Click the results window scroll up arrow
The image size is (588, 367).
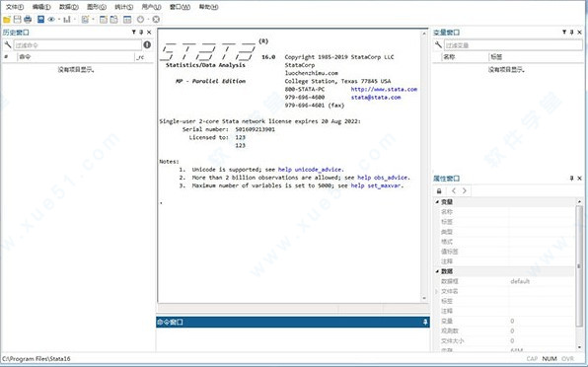coord(424,34)
